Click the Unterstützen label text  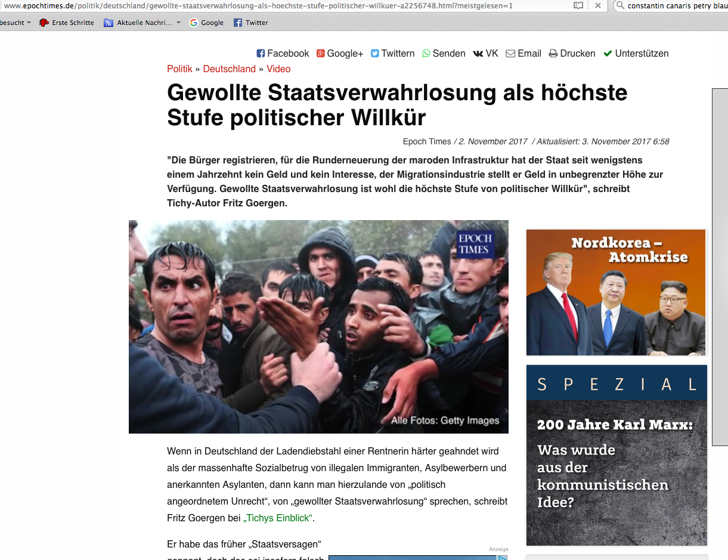(x=642, y=54)
